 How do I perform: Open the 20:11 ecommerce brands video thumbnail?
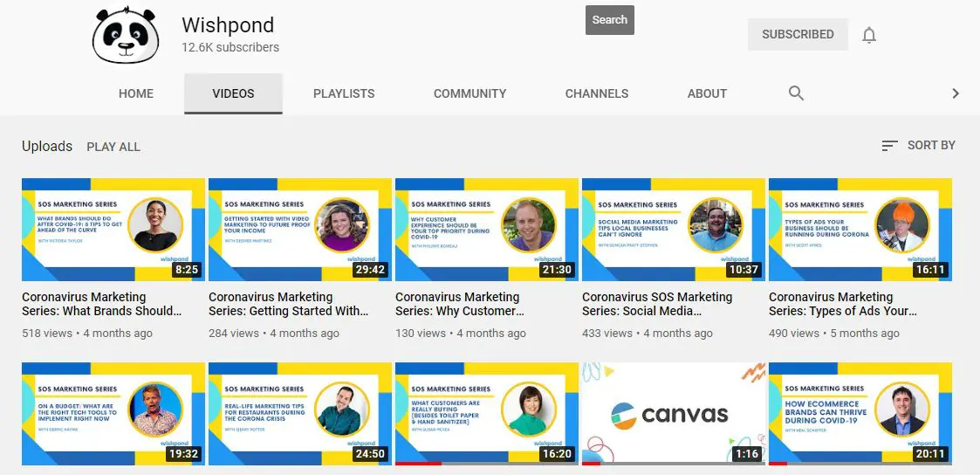click(x=860, y=413)
